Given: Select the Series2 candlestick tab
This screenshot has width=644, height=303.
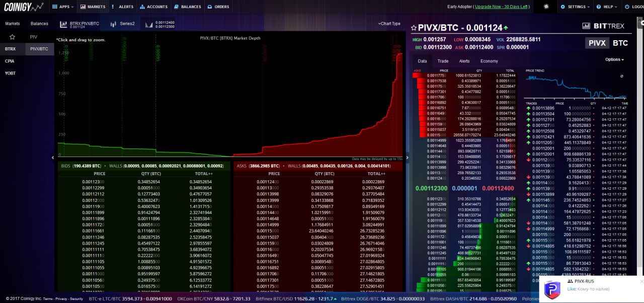Looking at the screenshot, I should click(x=122, y=24).
